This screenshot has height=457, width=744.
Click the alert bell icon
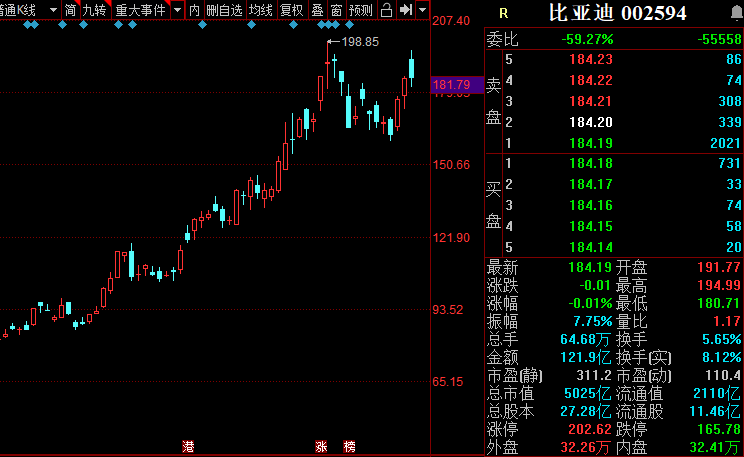tap(737, 13)
